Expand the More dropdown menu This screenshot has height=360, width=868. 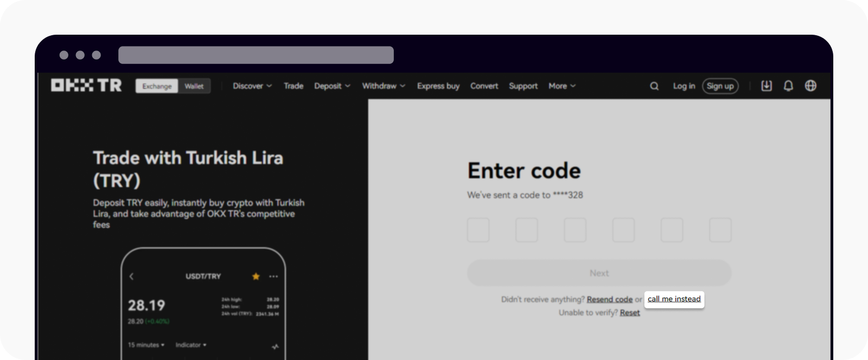coord(562,86)
